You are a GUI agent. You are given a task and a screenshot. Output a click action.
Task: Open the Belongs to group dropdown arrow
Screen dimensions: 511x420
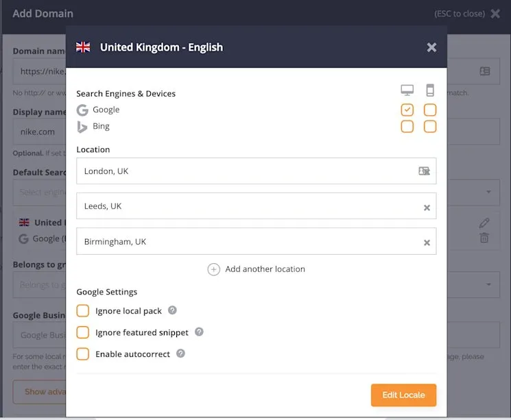[x=488, y=284]
